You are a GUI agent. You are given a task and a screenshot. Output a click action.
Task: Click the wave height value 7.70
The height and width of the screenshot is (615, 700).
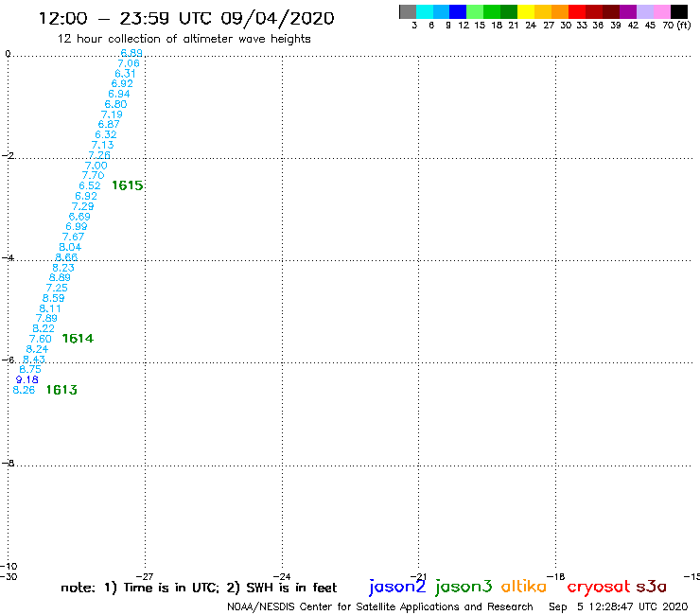coord(93,175)
